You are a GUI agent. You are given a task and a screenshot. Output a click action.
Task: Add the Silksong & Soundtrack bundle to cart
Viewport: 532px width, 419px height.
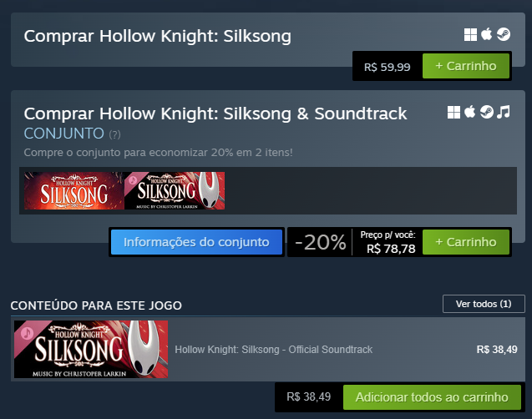(465, 242)
